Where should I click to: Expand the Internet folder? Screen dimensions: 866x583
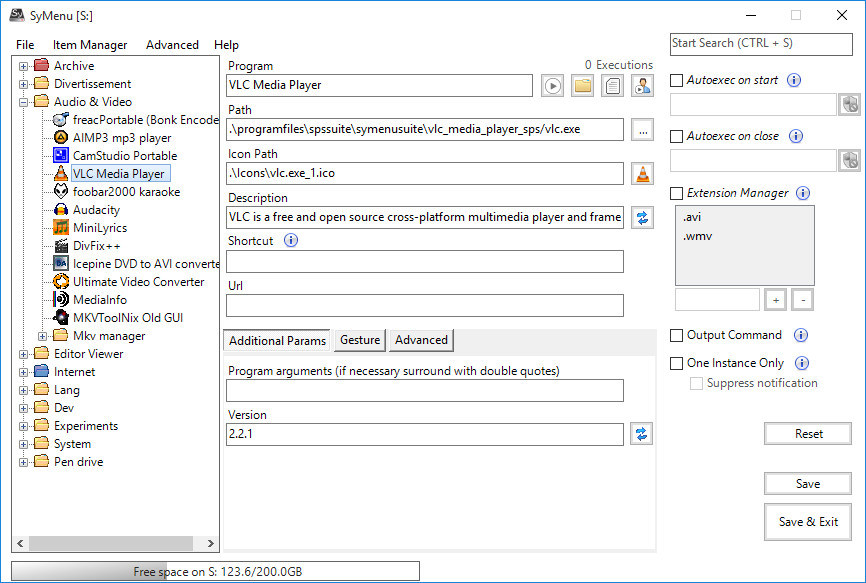click(23, 372)
